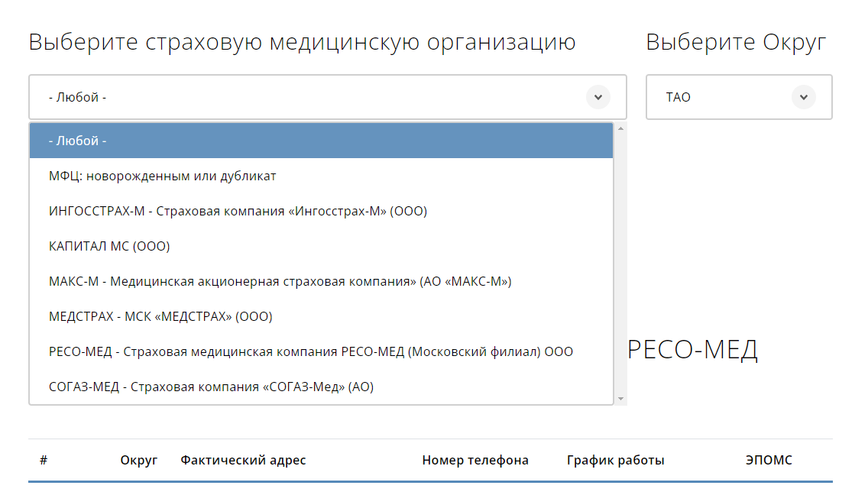Click the large РЕСО-МЕД heading text
Screen dimensions: 868x492
[692, 349]
